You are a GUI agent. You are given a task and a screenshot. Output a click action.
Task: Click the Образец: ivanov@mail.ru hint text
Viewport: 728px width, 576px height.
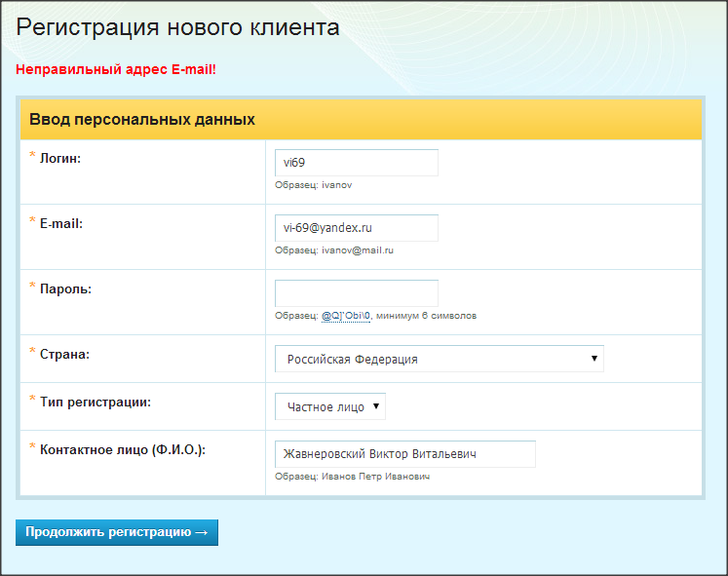[333, 250]
